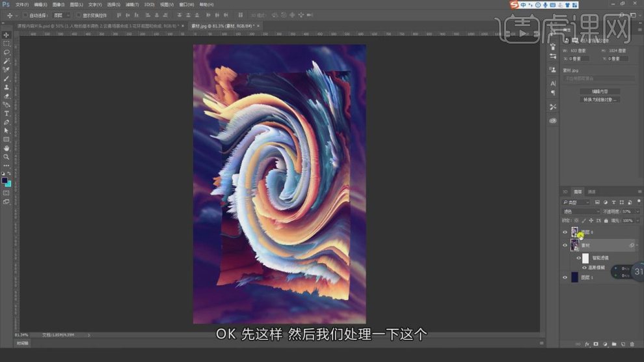This screenshot has width=644, height=362.
Task: Select the Move tool in the toolbox
Action: pos(6,35)
